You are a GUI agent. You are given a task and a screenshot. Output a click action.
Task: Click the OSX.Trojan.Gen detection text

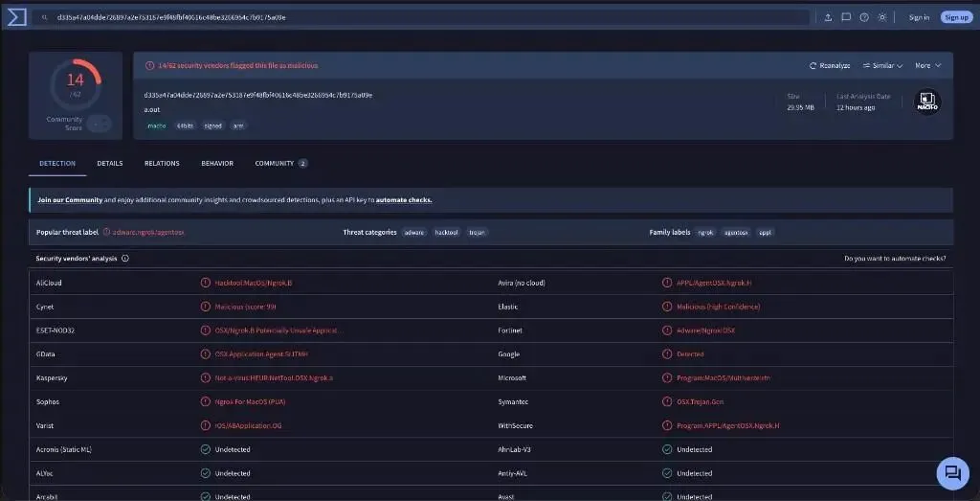[700, 401]
